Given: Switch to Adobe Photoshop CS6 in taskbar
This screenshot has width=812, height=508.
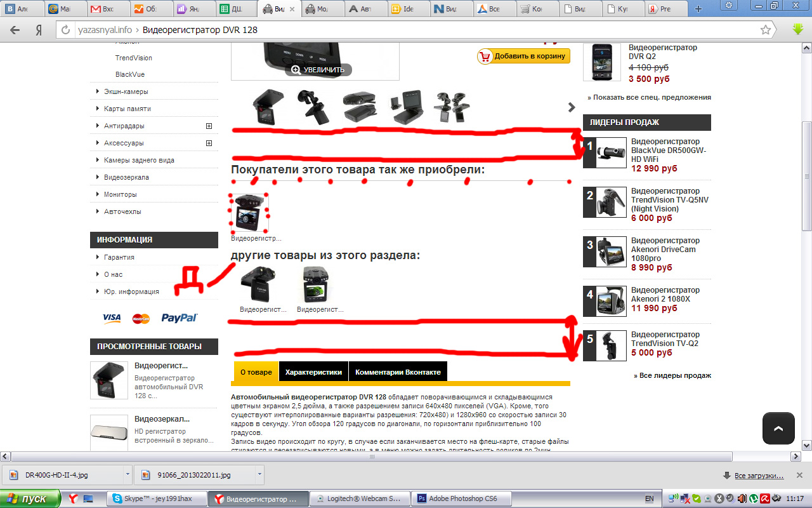Looking at the screenshot, I should pyautogui.click(x=462, y=498).
